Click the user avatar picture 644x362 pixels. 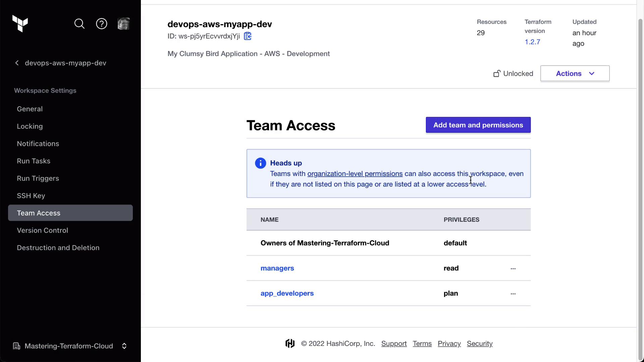coord(123,24)
